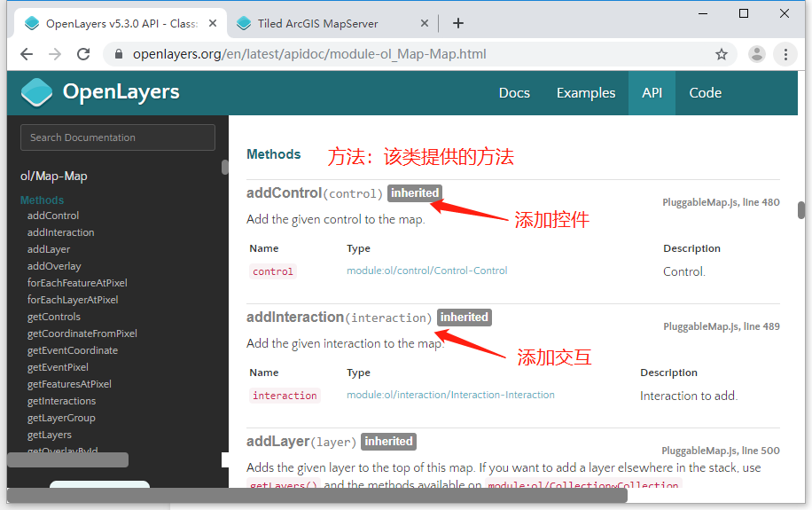Jump to getControls in sidebar

pos(54,317)
